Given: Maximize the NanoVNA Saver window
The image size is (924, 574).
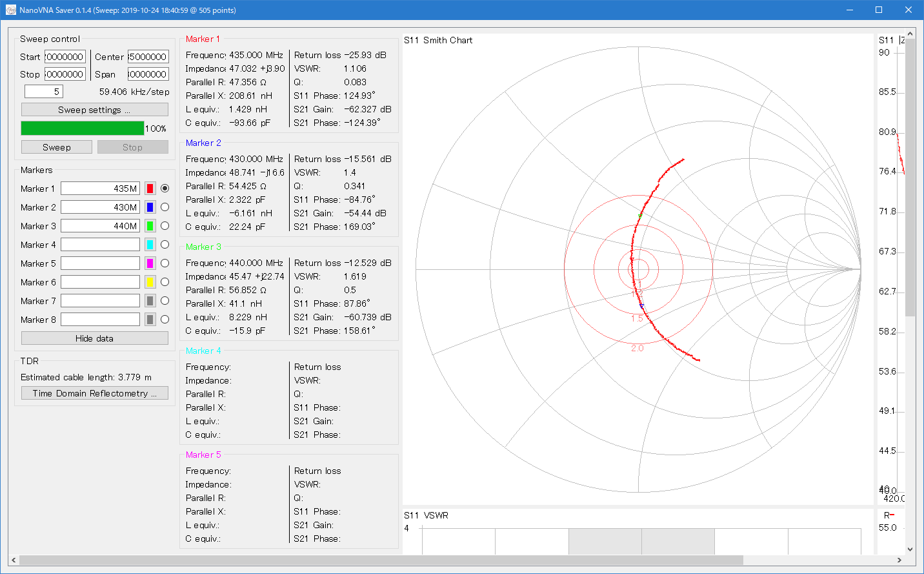Looking at the screenshot, I should click(879, 10).
